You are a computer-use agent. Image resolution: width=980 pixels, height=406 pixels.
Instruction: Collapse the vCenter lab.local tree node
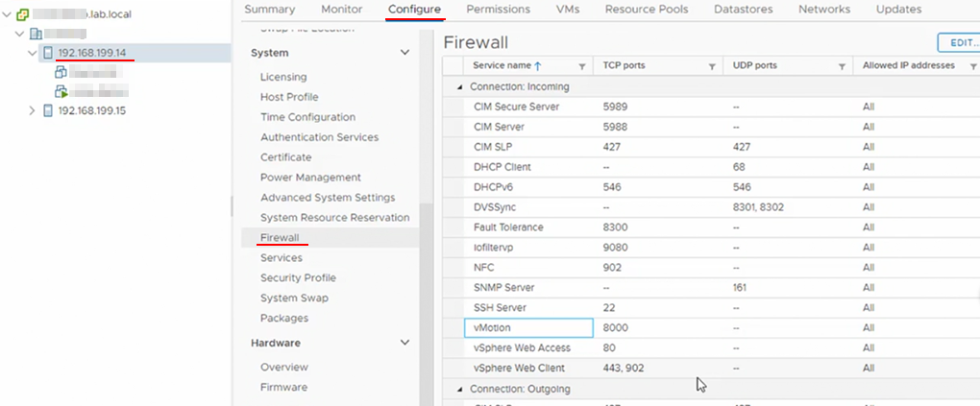point(8,13)
